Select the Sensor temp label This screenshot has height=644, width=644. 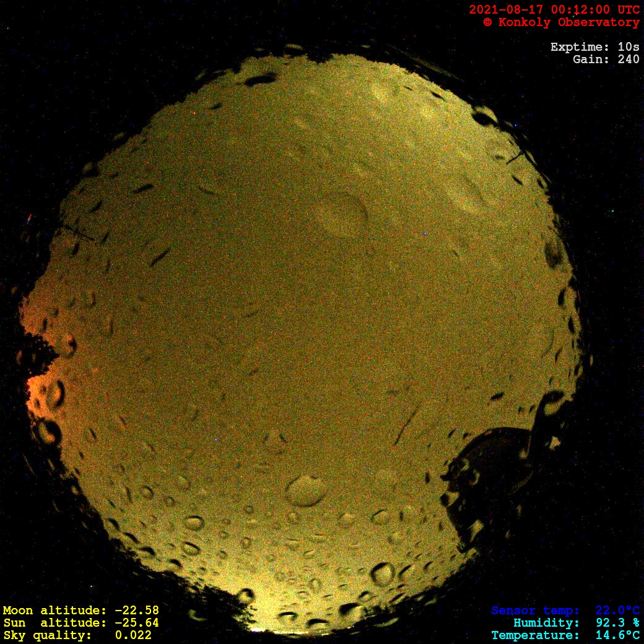tap(535, 611)
